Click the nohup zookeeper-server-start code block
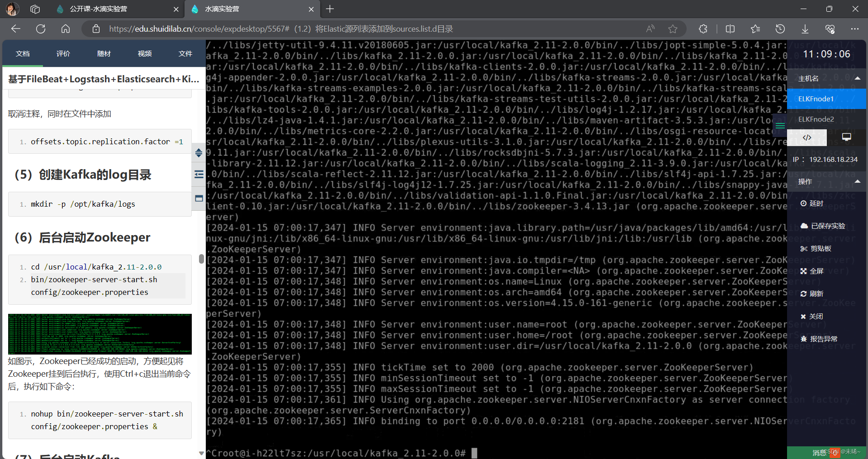 100,420
